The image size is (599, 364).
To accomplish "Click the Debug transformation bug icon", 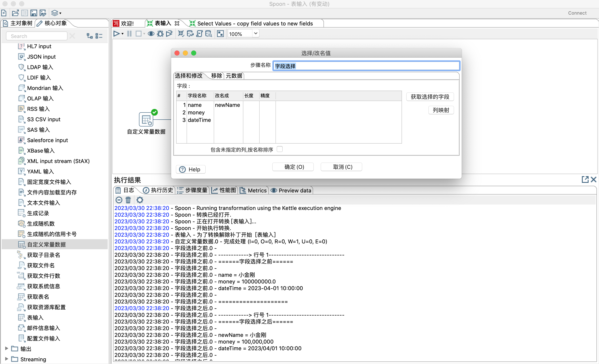I will 160,34.
